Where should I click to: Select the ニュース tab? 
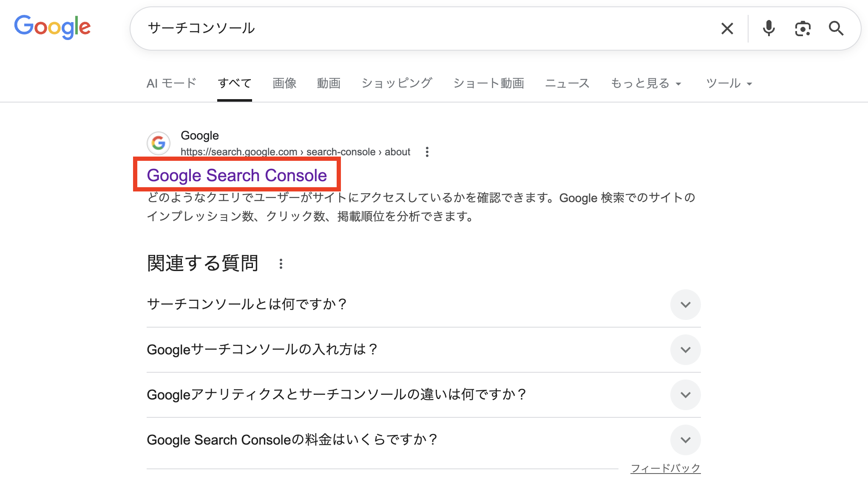point(567,83)
